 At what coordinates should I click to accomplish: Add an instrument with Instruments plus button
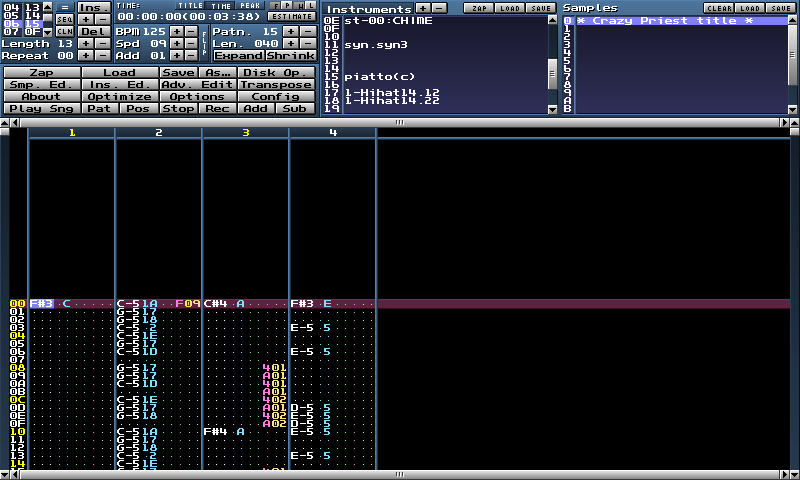(423, 8)
